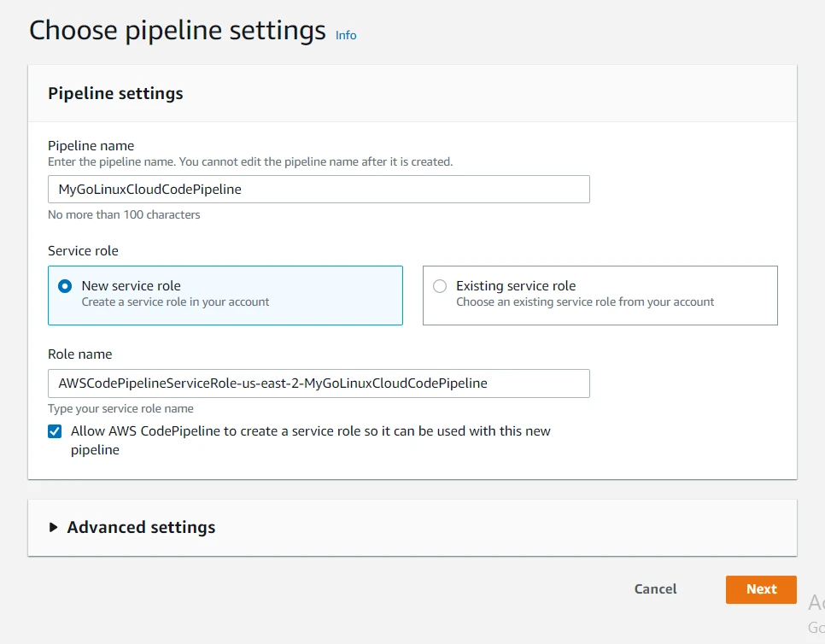The height and width of the screenshot is (644, 825).
Task: Open the Info link beside the page title
Action: 346,35
